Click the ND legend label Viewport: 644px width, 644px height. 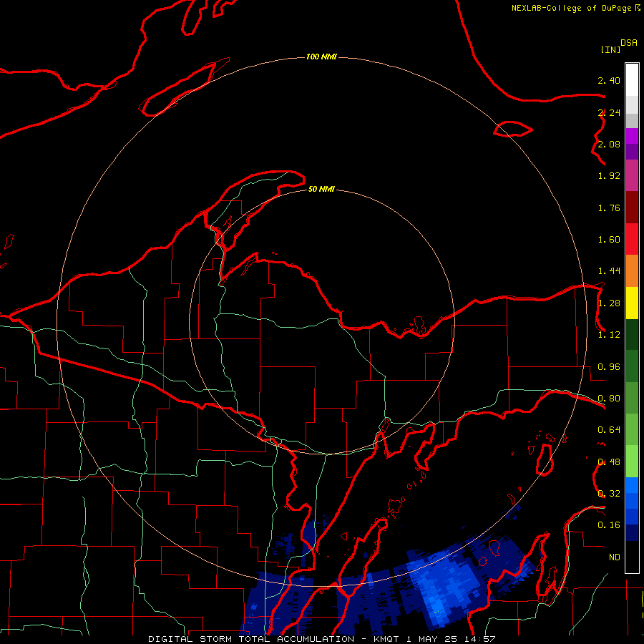point(615,557)
